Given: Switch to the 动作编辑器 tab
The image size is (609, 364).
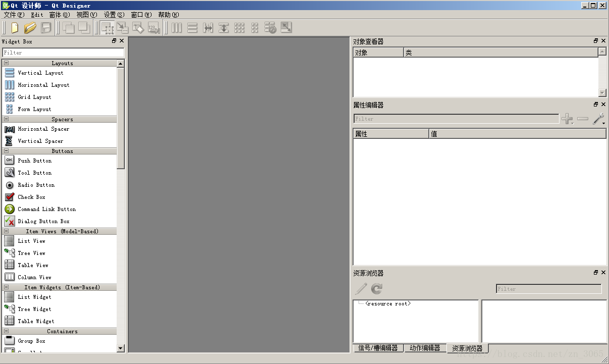Looking at the screenshot, I should (425, 348).
